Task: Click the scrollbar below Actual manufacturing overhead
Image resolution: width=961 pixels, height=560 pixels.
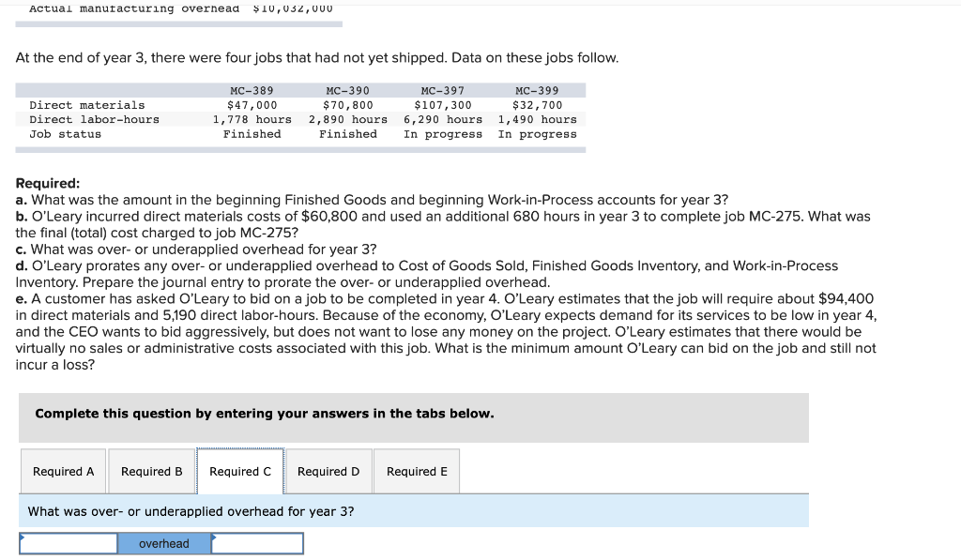Action: [x=178, y=21]
